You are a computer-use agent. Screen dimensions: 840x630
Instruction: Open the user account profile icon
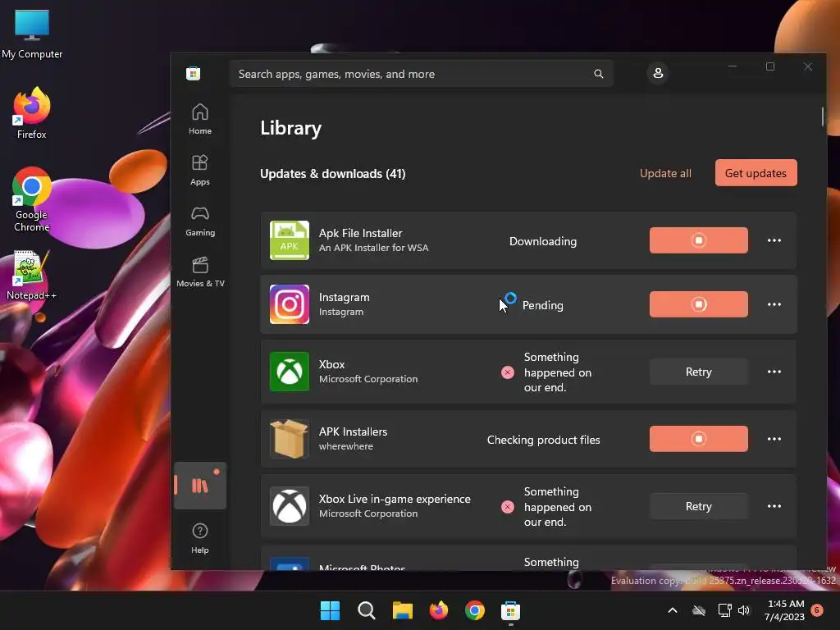(x=658, y=73)
